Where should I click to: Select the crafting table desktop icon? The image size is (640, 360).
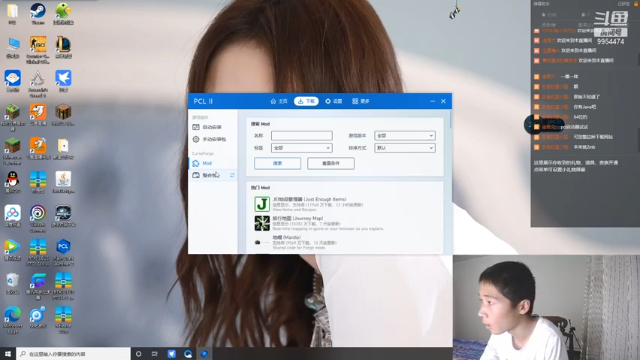click(63, 115)
